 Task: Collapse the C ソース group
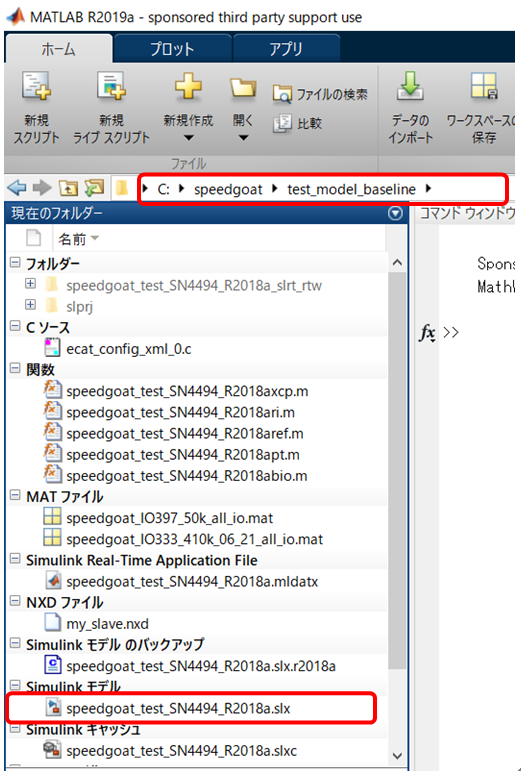[x=15, y=326]
